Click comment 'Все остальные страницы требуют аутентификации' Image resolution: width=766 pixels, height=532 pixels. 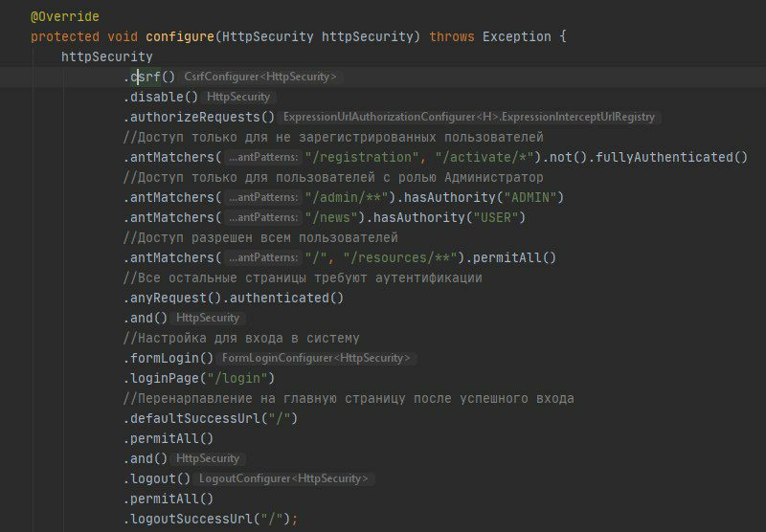pyautogui.click(x=303, y=277)
